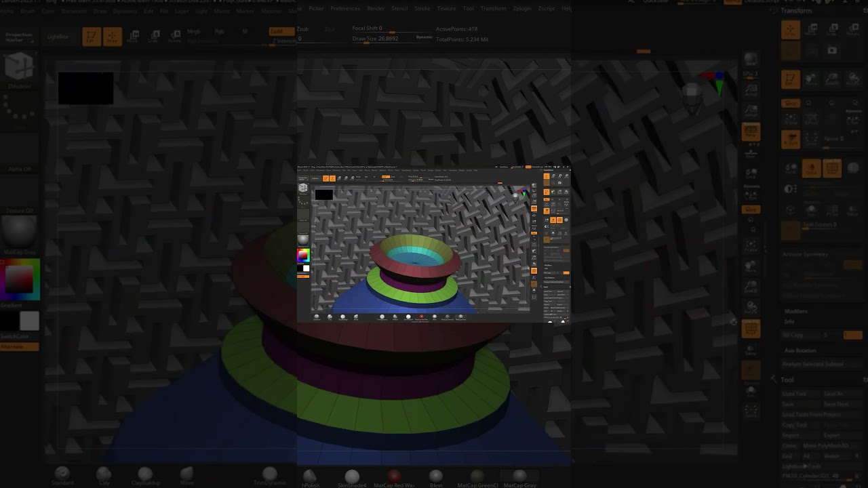Apply the MatCap Red Wax material

394,479
